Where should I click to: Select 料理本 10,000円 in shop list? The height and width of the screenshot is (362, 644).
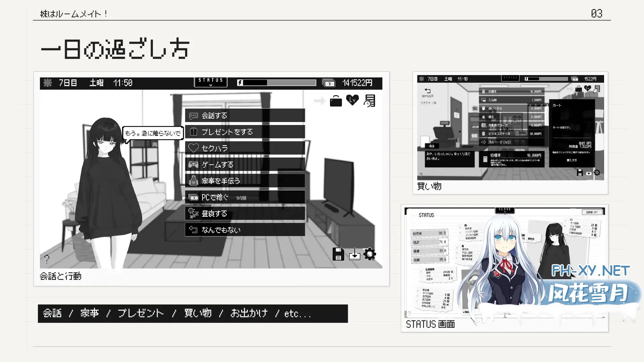point(512,92)
